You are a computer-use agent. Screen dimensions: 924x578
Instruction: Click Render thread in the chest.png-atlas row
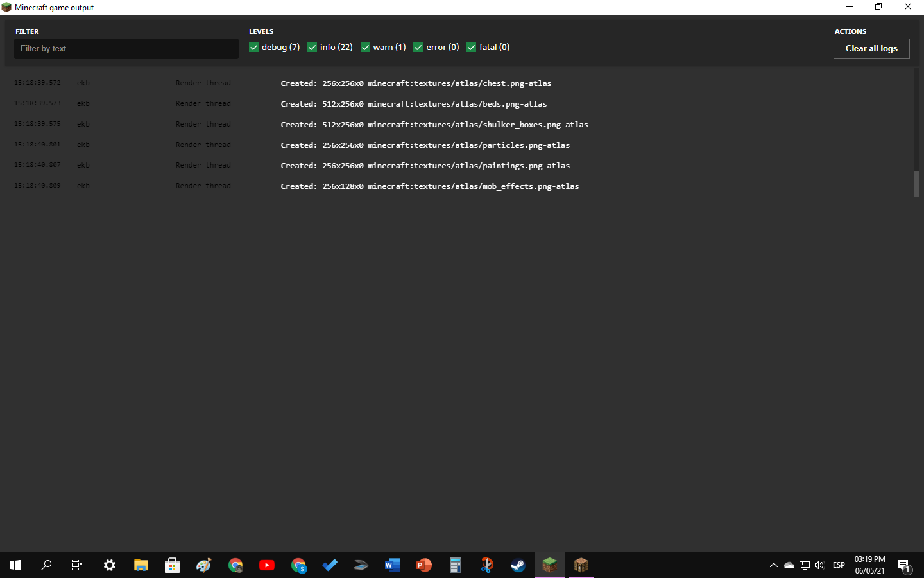[x=203, y=83]
